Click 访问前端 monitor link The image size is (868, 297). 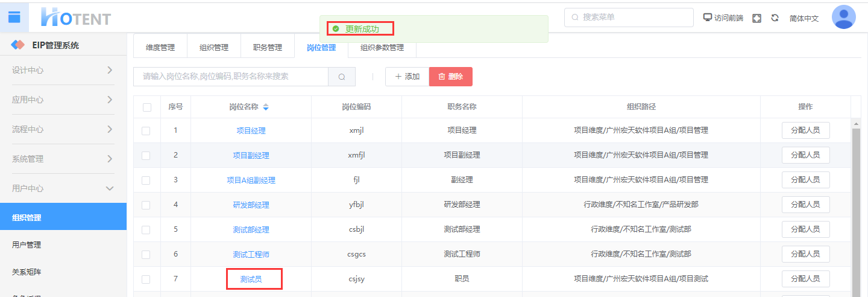pos(723,18)
